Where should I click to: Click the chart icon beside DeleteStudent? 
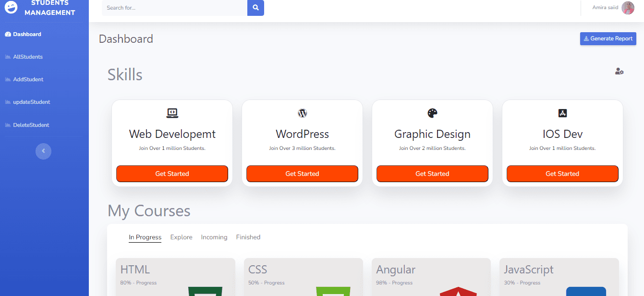point(8,125)
